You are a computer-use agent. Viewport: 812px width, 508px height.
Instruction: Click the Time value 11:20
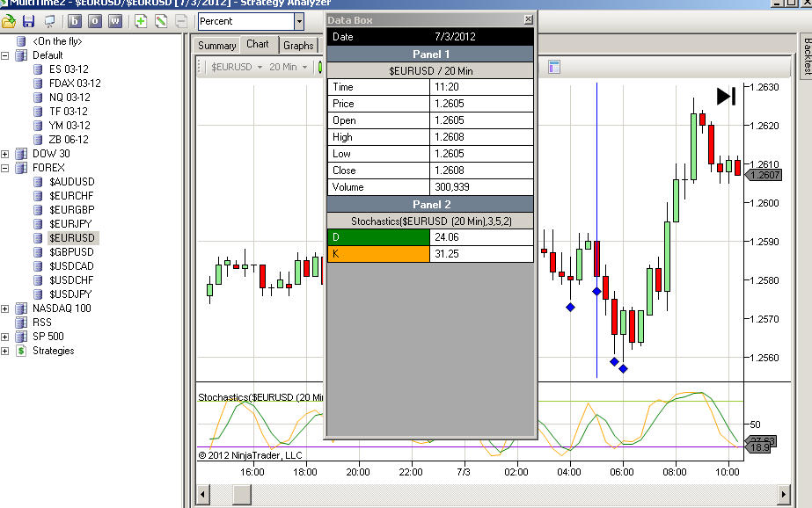coord(447,87)
